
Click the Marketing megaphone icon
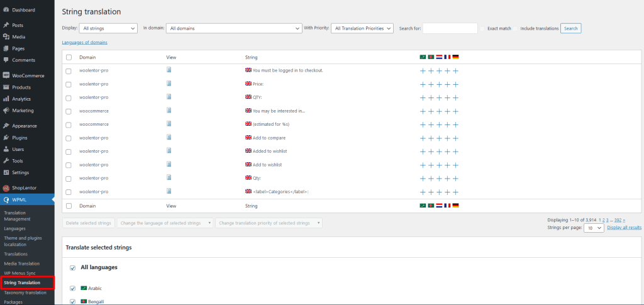tap(6, 111)
